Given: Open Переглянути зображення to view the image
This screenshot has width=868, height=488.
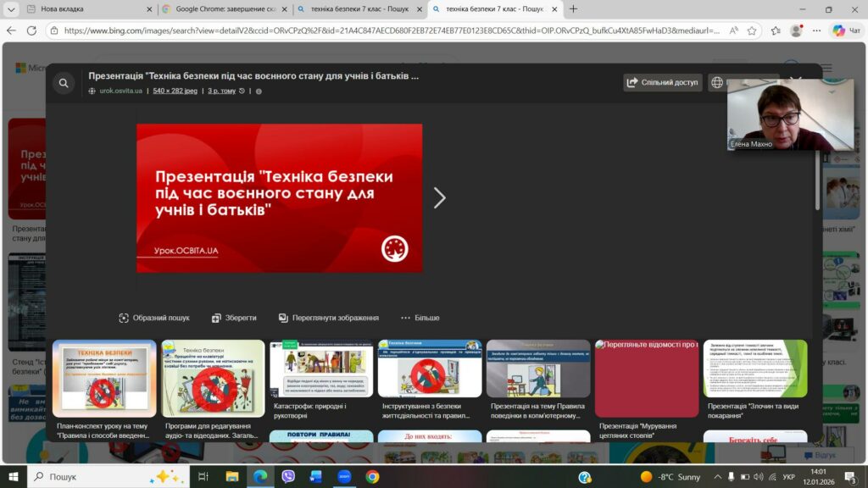Looking at the screenshot, I should click(x=328, y=318).
